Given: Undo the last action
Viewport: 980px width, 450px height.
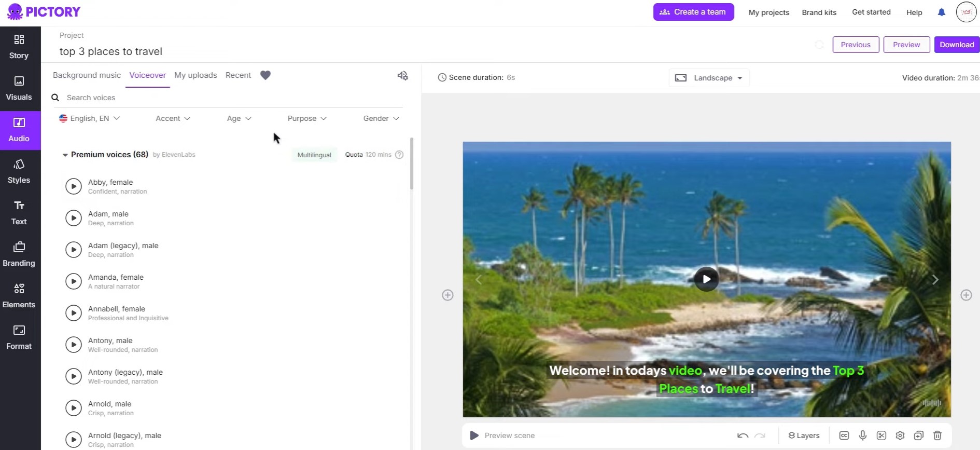Looking at the screenshot, I should pos(743,435).
